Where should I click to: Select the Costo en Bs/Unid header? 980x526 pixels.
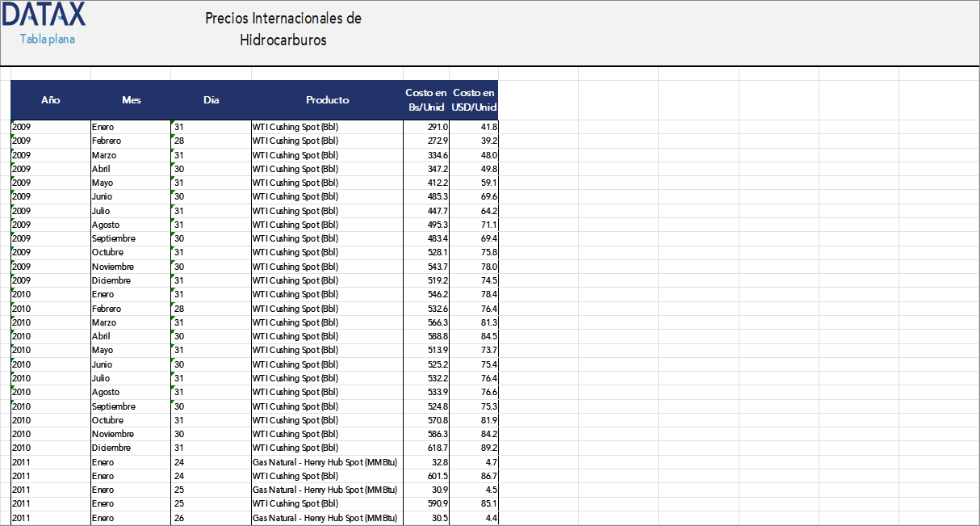[x=426, y=99]
